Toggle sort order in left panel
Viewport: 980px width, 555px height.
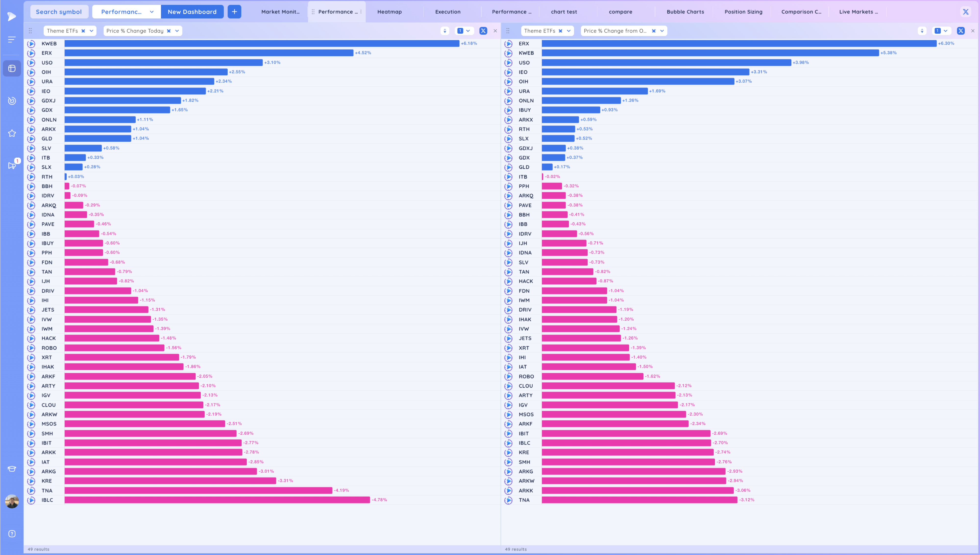click(x=444, y=31)
